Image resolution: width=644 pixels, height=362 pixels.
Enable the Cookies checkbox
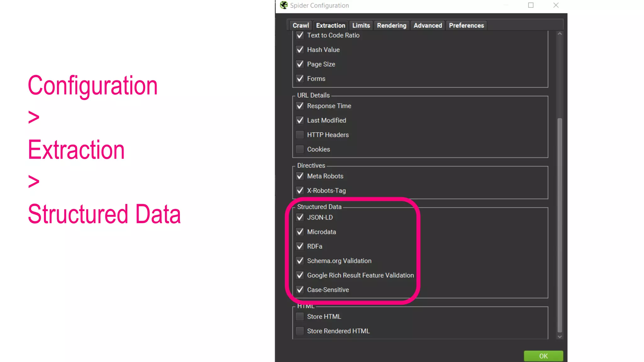300,149
